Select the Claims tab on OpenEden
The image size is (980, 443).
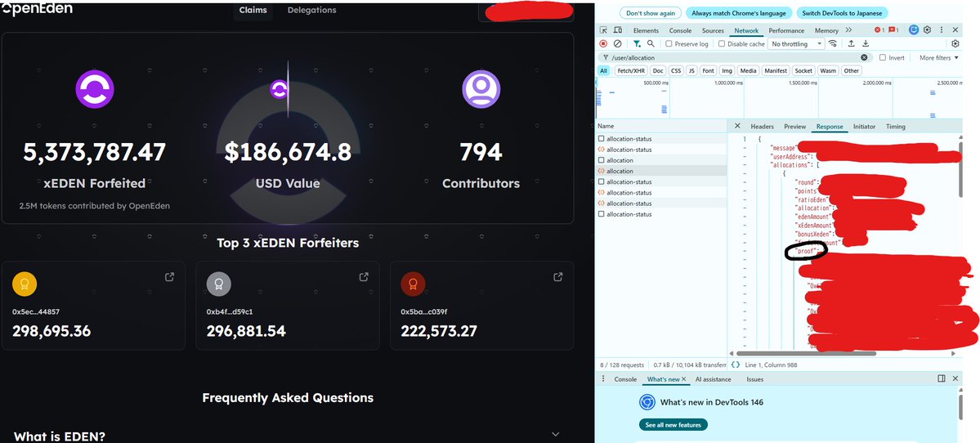[253, 10]
